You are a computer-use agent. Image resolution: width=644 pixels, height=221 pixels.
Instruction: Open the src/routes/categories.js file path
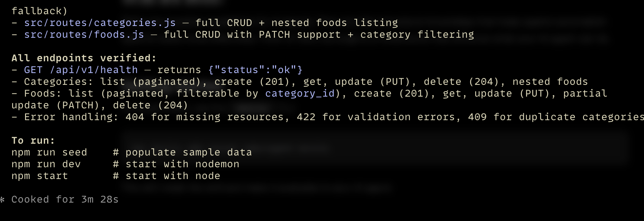coord(100,23)
